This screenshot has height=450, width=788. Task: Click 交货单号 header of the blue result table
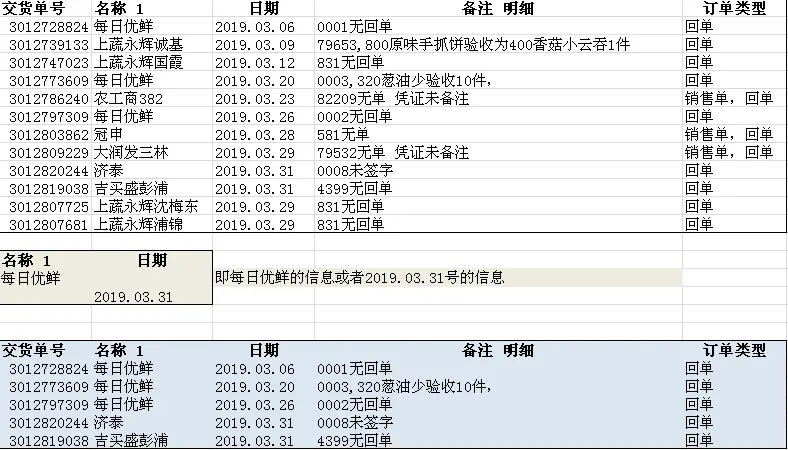coord(34,350)
